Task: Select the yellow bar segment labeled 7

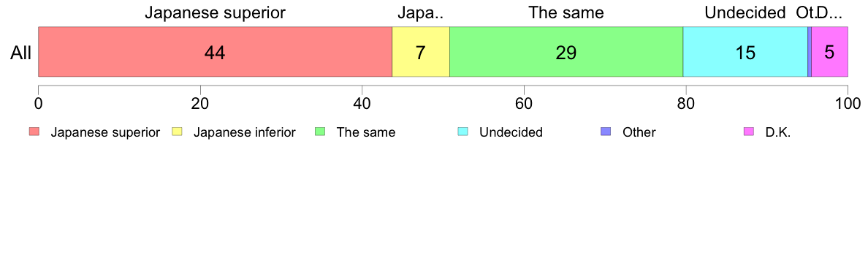Action: coord(421,51)
